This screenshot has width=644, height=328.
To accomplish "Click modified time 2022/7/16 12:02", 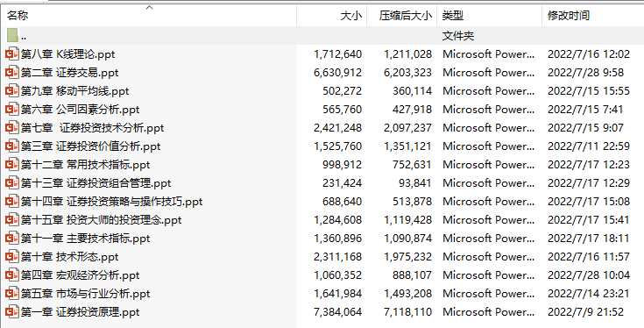I will point(588,54).
